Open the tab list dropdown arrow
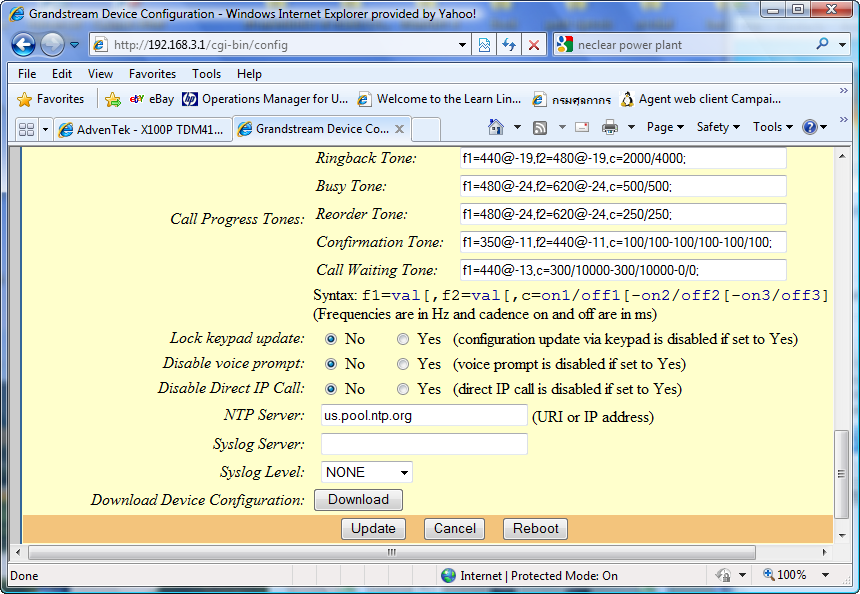 pyautogui.click(x=46, y=129)
